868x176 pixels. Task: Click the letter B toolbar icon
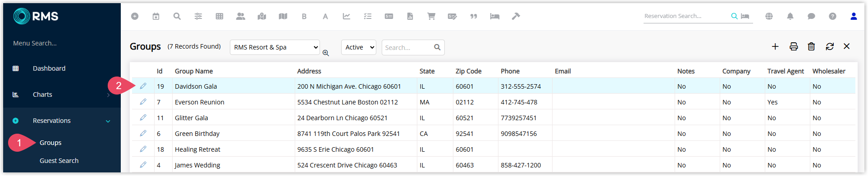(x=304, y=16)
